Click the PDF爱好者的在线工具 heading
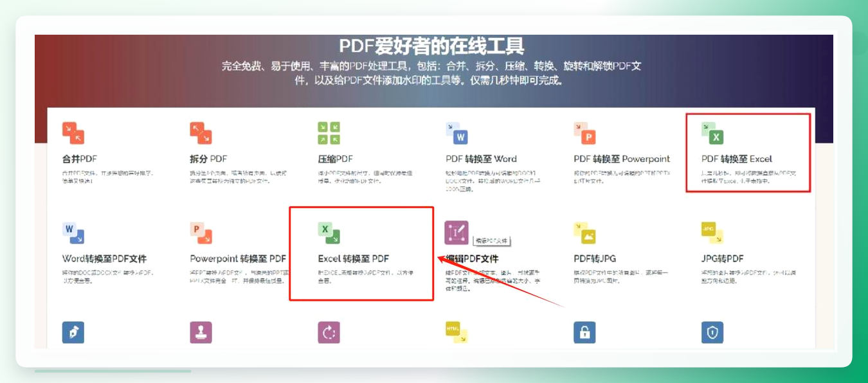 (431, 46)
